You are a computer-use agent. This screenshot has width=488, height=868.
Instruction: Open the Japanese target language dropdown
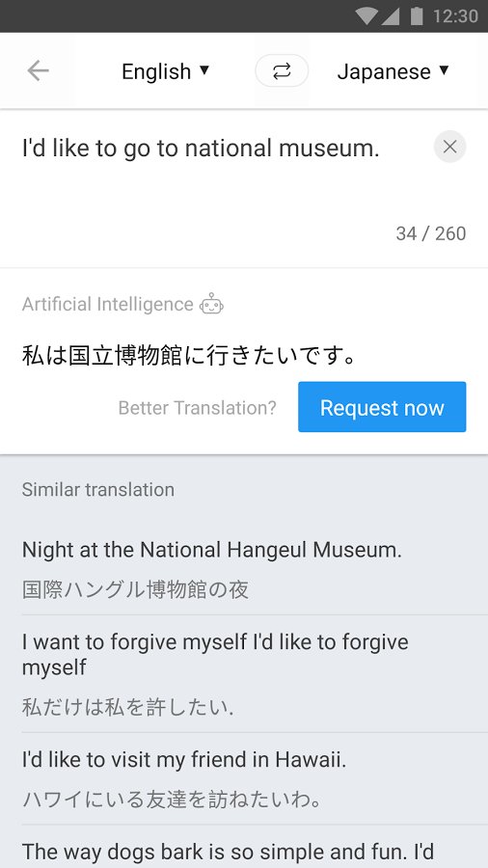[393, 71]
